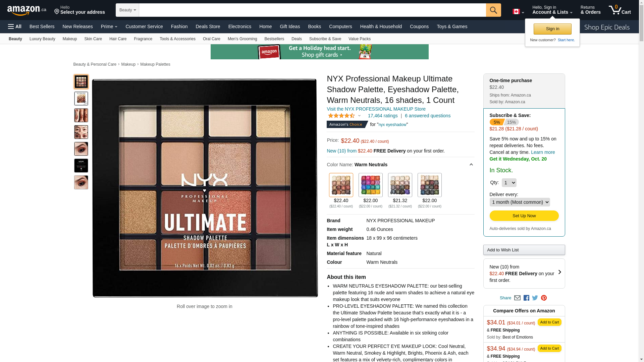The width and height of the screenshot is (644, 362).
Task: Click the Amazon.ca logo
Action: click(x=27, y=10)
